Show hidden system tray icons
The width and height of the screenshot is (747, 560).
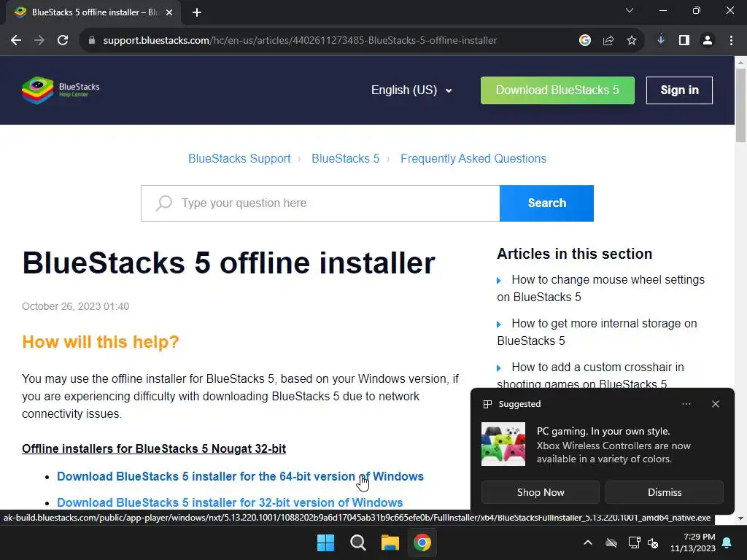588,542
